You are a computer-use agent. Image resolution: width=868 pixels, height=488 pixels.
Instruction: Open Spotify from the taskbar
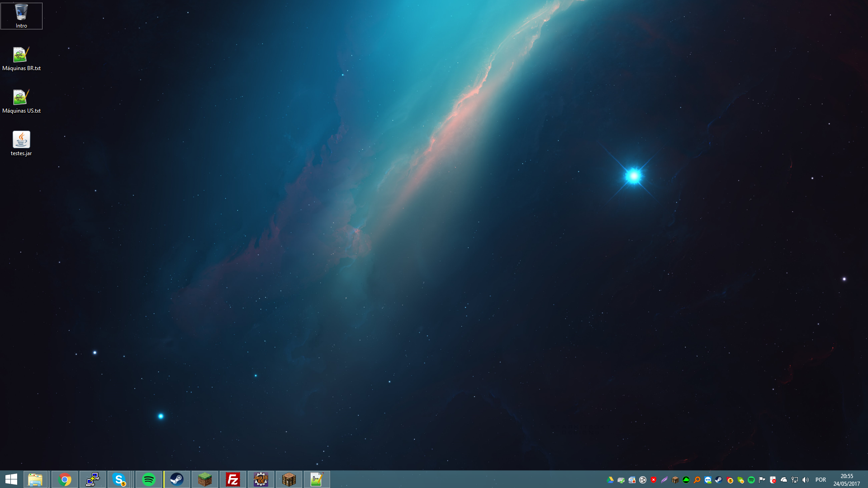[x=149, y=479]
